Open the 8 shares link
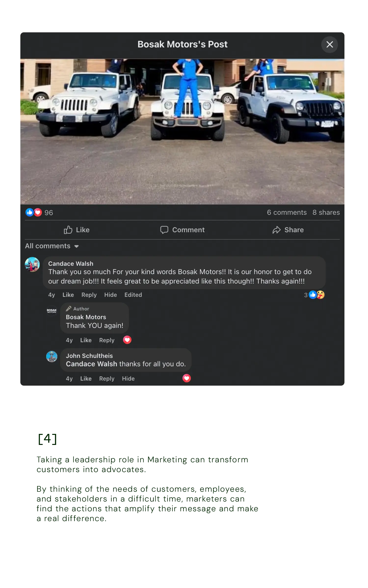The width and height of the screenshot is (368, 588). 326,212
